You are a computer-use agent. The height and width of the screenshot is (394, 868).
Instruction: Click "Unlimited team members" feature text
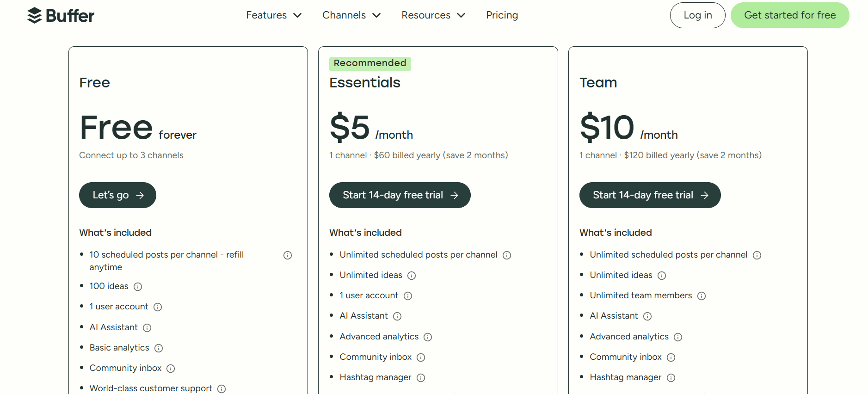click(641, 295)
